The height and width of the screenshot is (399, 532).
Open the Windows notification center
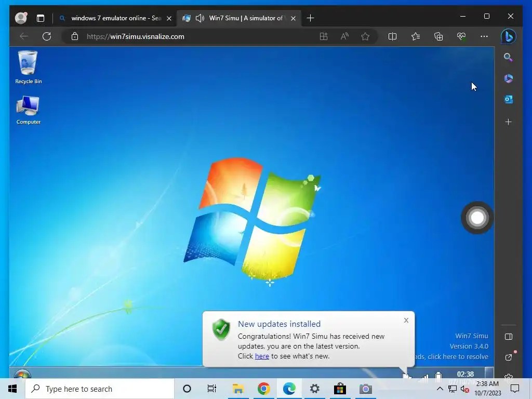tap(515, 389)
